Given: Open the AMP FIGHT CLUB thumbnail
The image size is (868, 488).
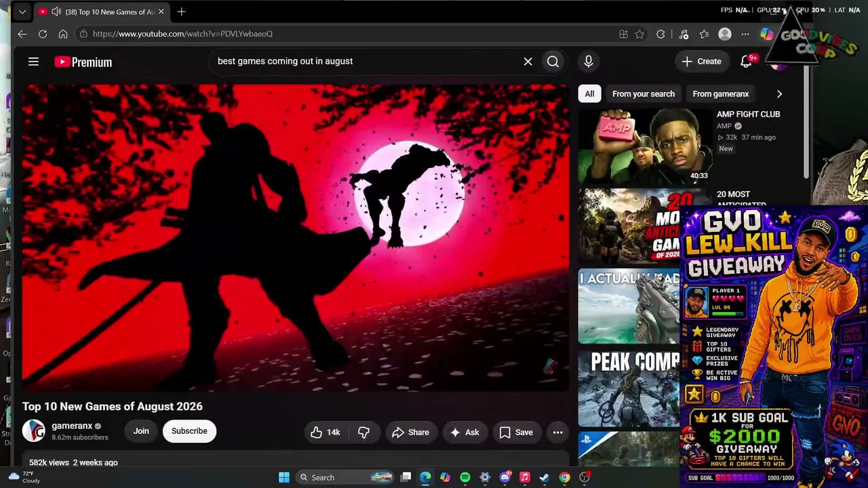Looking at the screenshot, I should pyautogui.click(x=645, y=146).
